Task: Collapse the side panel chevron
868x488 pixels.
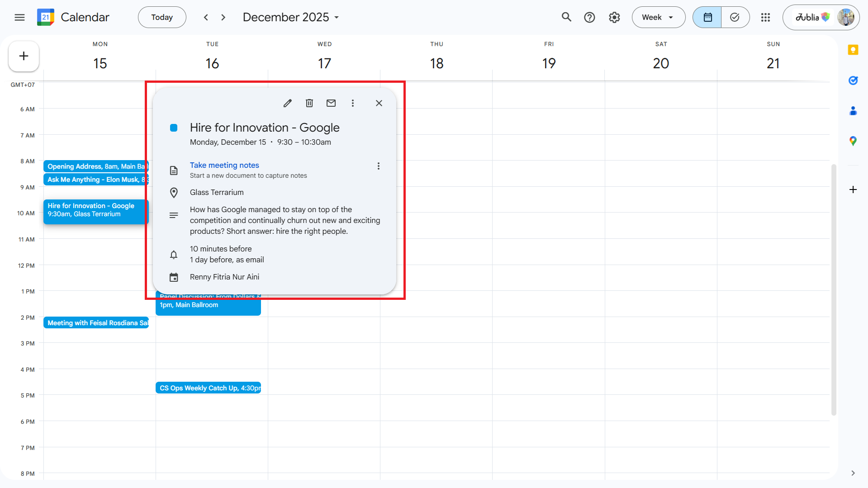Action: click(x=853, y=473)
